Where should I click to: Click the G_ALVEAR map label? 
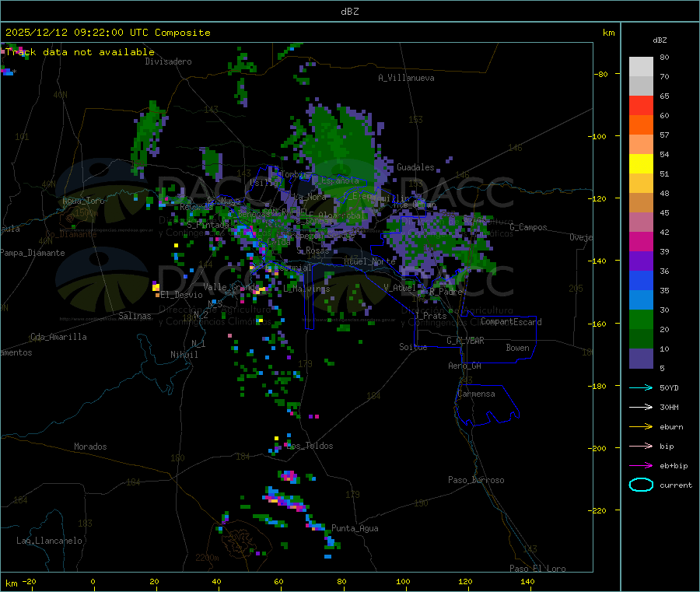point(465,341)
